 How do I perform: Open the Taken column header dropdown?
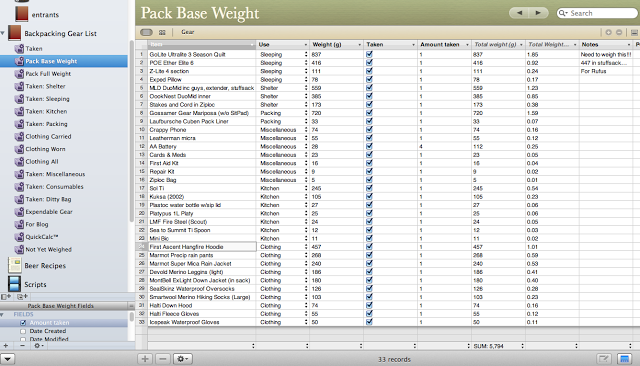413,44
